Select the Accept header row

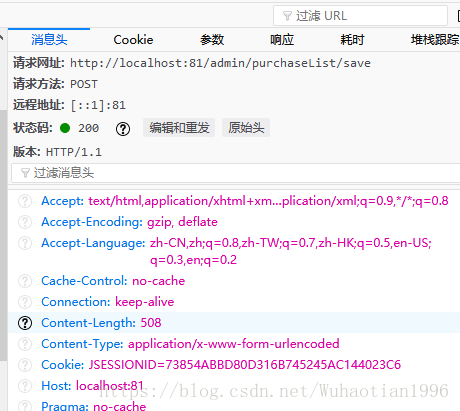[x=234, y=201]
